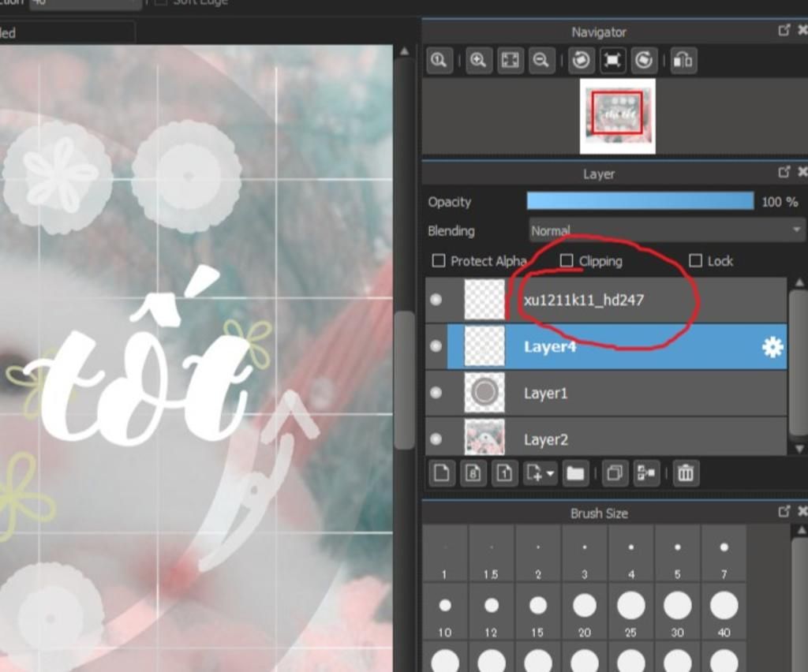Reset zoom to 100% in Navigator
This screenshot has width=808, height=672.
coord(440,60)
